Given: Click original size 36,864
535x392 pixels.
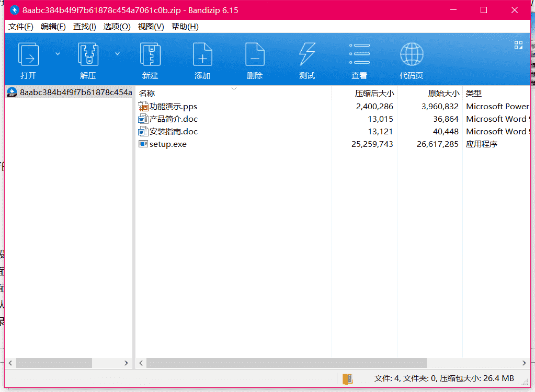Looking at the screenshot, I should [446, 119].
